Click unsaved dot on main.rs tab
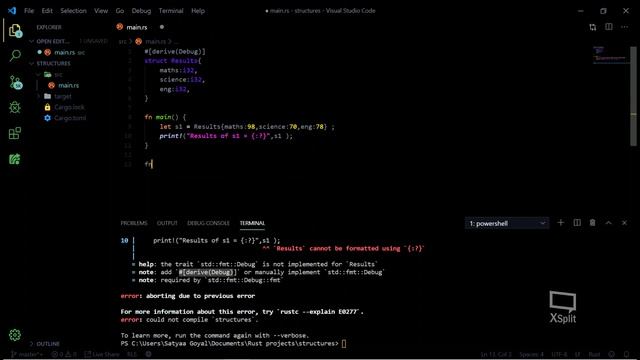The width and height of the screenshot is (640, 360). (162, 27)
